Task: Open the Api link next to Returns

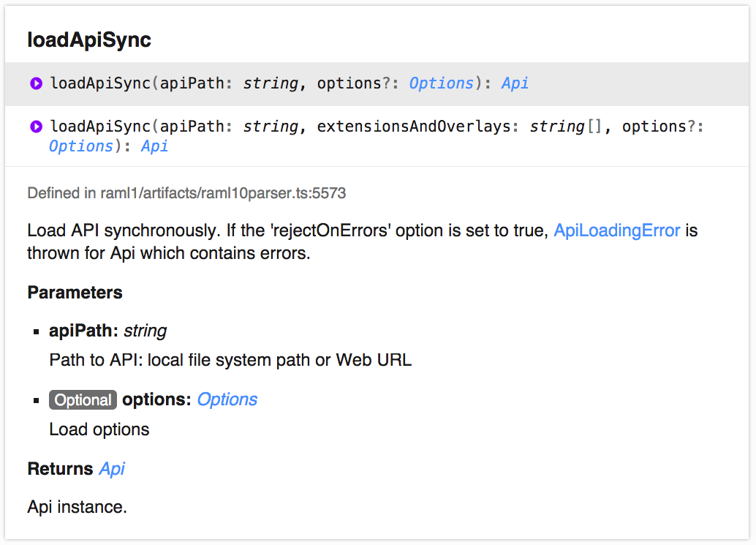Action: [112, 469]
